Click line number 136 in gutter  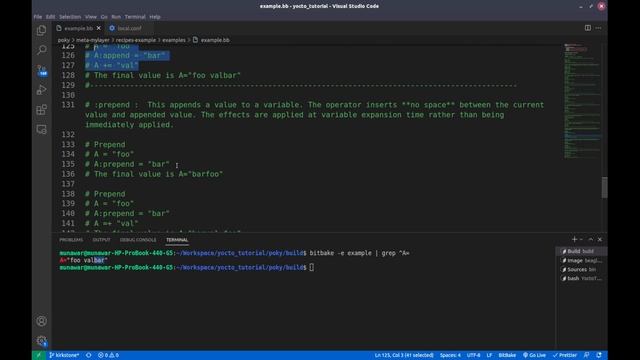pyautogui.click(x=68, y=174)
